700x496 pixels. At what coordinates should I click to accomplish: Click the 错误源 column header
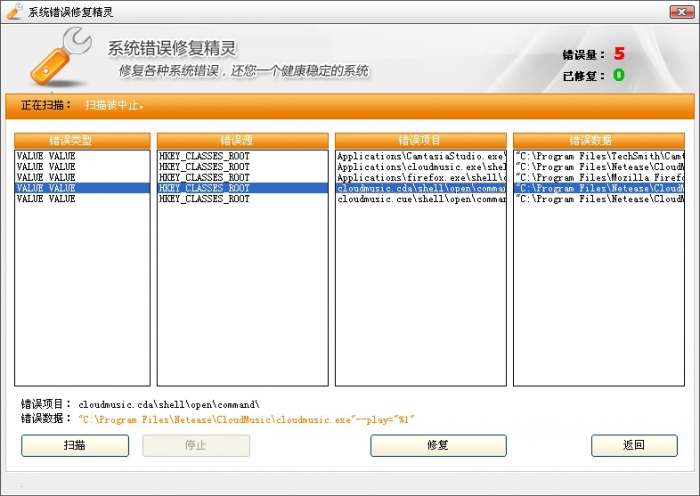242,140
